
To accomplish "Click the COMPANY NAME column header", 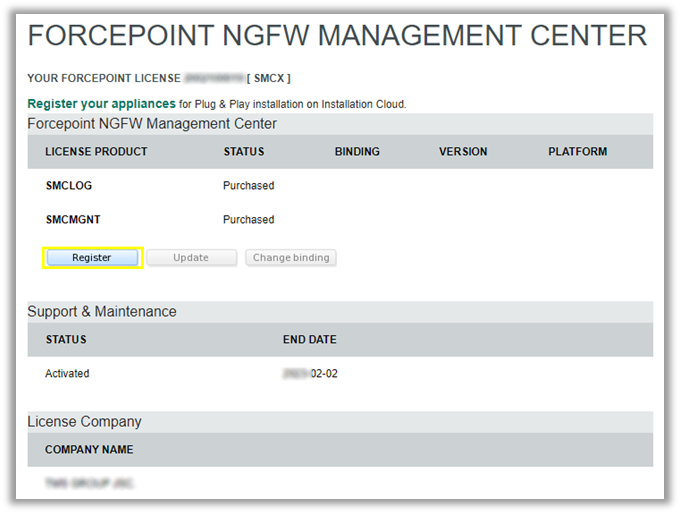I will pyautogui.click(x=89, y=450).
